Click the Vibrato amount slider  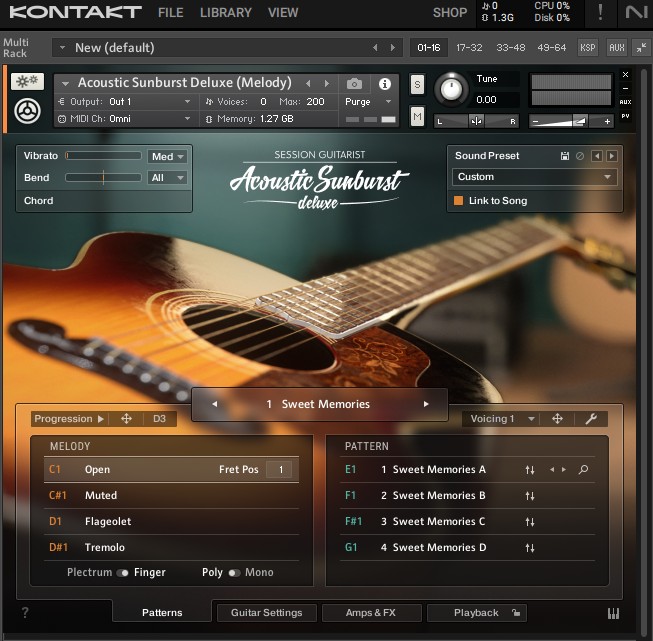(x=103, y=156)
